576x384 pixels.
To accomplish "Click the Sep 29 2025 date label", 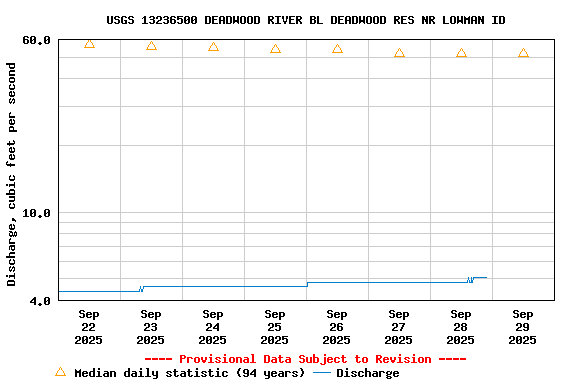I will [522, 327].
